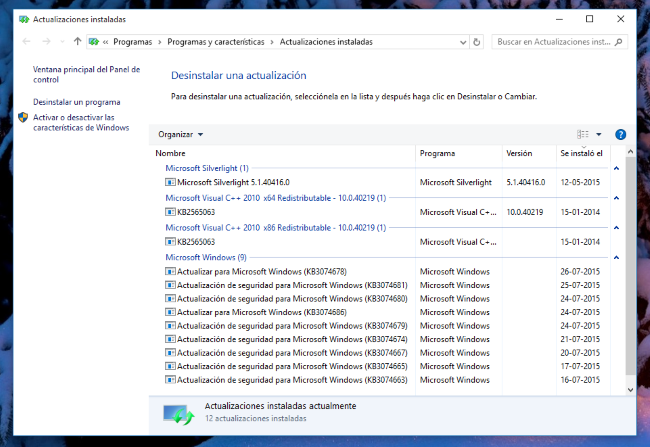The width and height of the screenshot is (650, 447).
Task: Click the refresh icon beside address bar
Action: (477, 42)
